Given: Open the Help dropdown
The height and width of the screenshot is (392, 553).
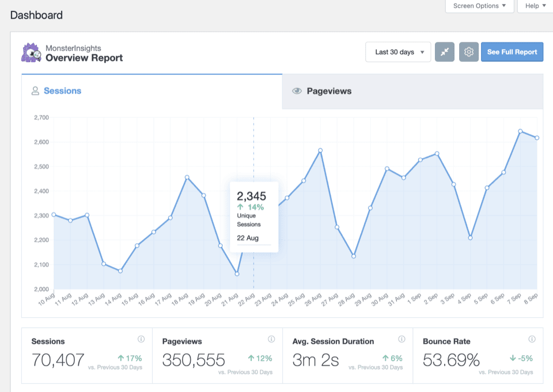Looking at the screenshot, I should pos(533,6).
